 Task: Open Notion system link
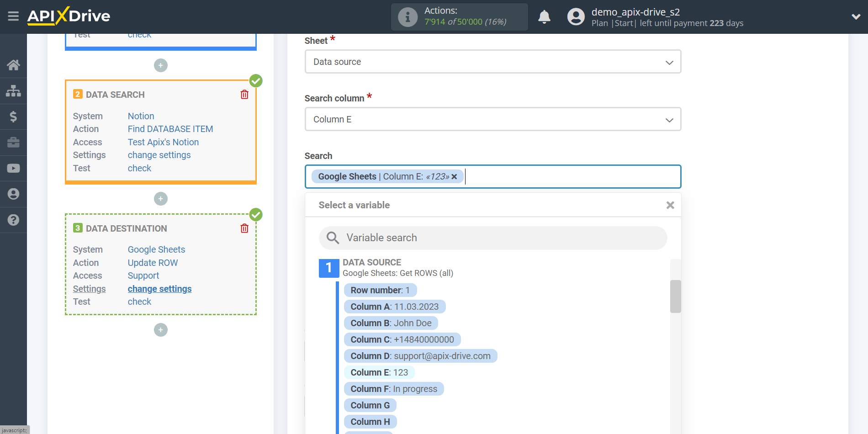point(141,116)
